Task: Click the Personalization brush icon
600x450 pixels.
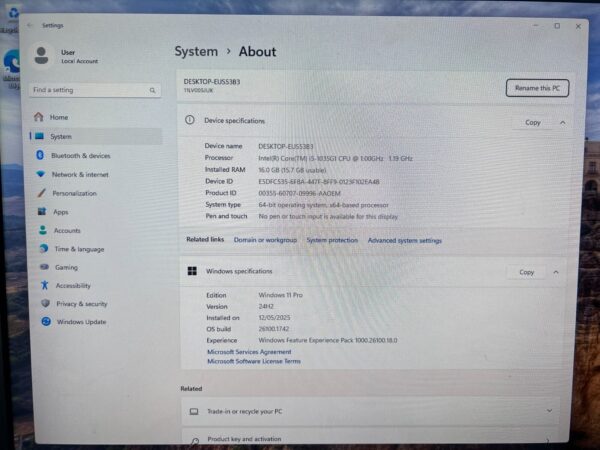Action: click(x=41, y=193)
